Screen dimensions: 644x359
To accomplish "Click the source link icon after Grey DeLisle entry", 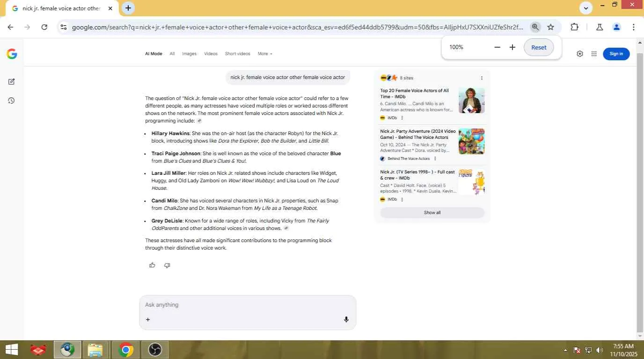I will 286,229.
